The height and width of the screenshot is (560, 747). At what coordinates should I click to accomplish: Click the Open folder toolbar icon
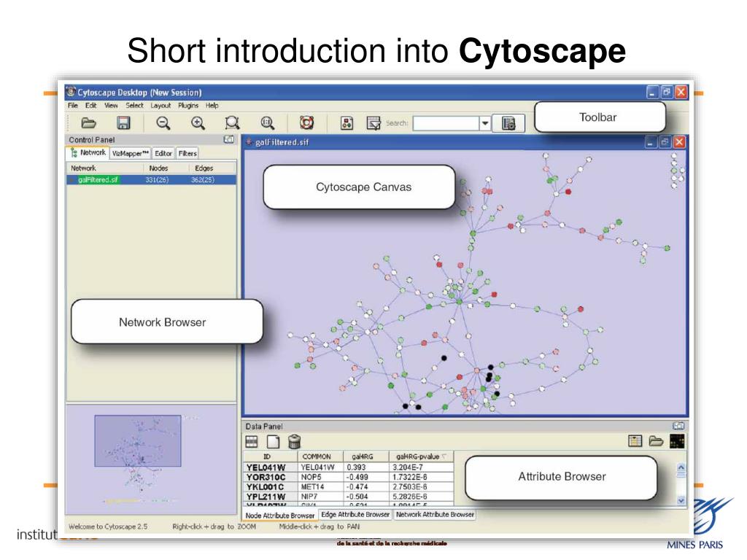[88, 123]
